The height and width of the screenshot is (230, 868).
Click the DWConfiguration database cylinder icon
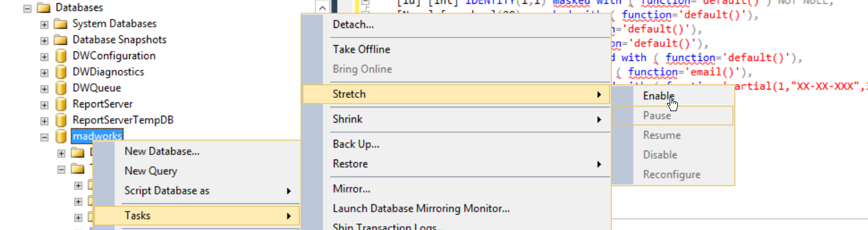click(61, 56)
